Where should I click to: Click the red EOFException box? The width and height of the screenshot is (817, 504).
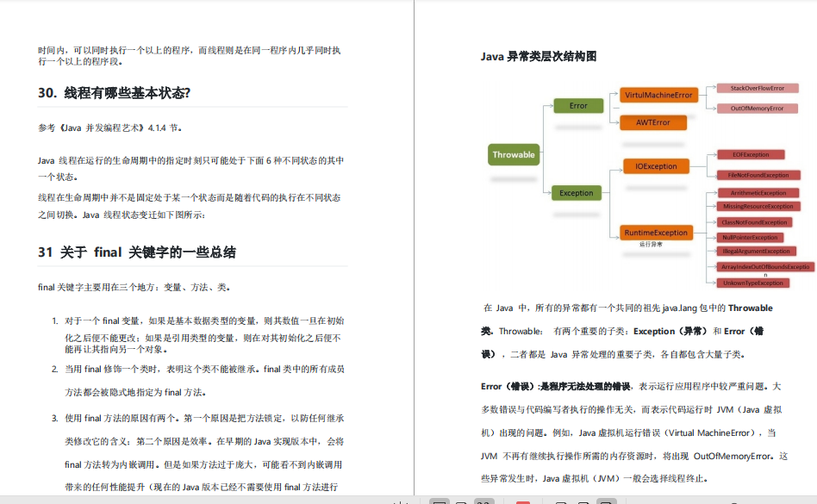coord(751,154)
